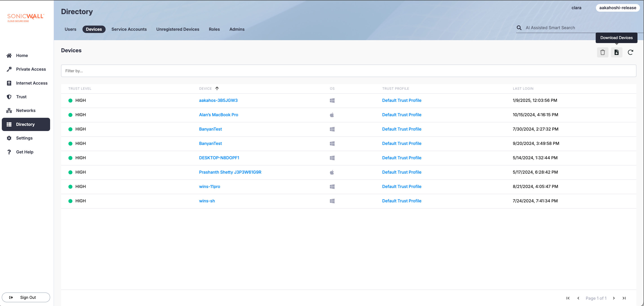Viewport: 644px width, 306px height.
Task: Switch to Unregistered Devices tab
Action: 178,29
